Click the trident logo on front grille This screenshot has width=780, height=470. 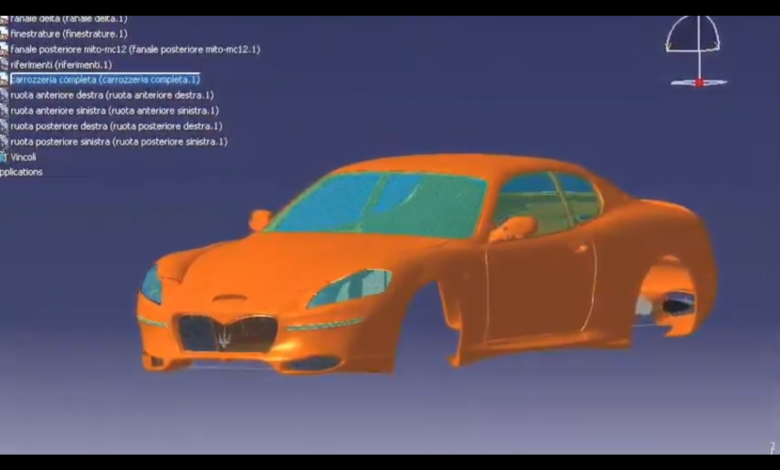pos(225,338)
